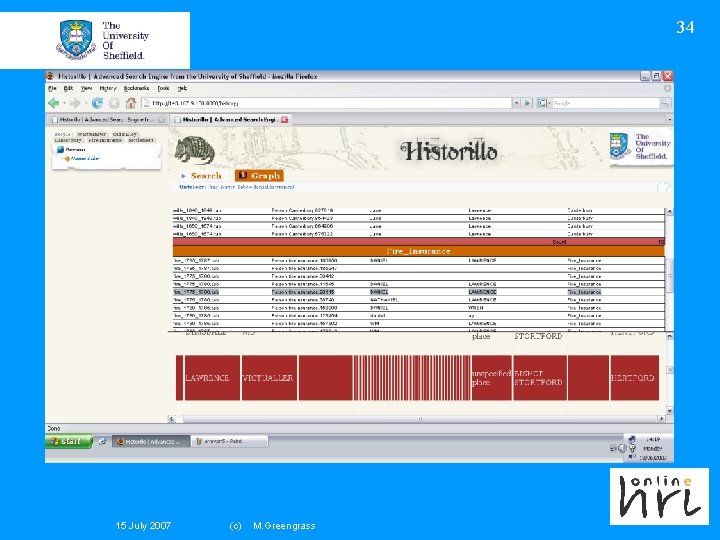Click the search engine icon in search box
The height and width of the screenshot is (540, 720).
(x=542, y=103)
